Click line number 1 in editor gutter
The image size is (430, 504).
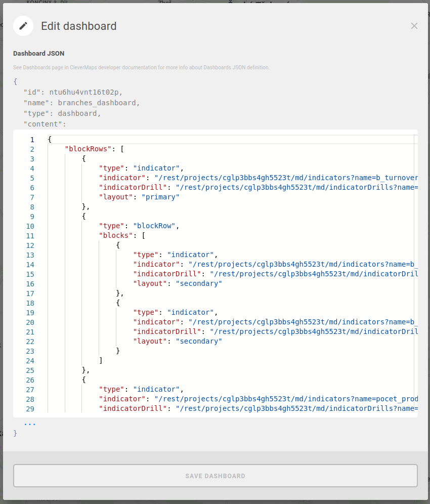click(32, 140)
